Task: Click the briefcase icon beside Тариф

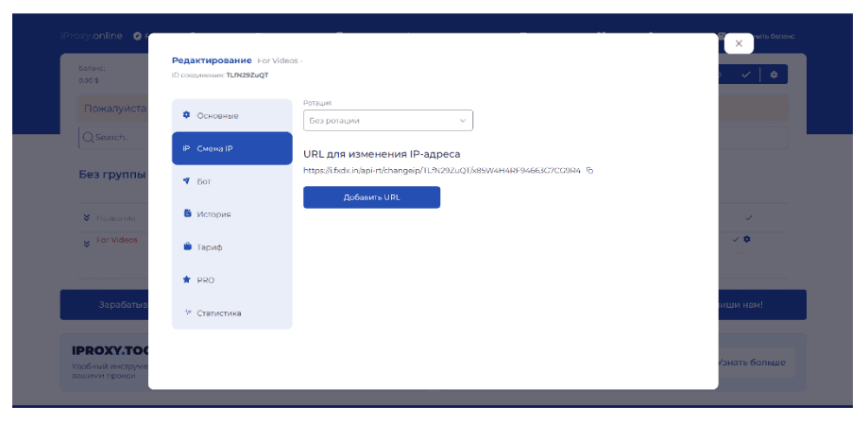Action: pos(186,246)
